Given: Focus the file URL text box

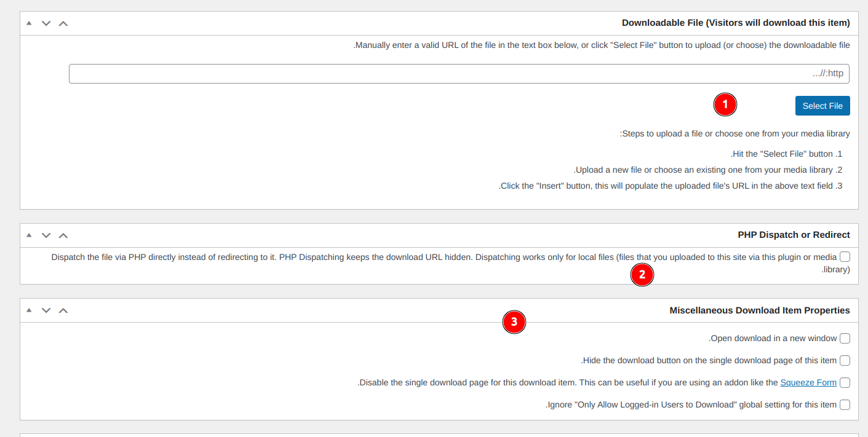Looking at the screenshot, I should (459, 74).
